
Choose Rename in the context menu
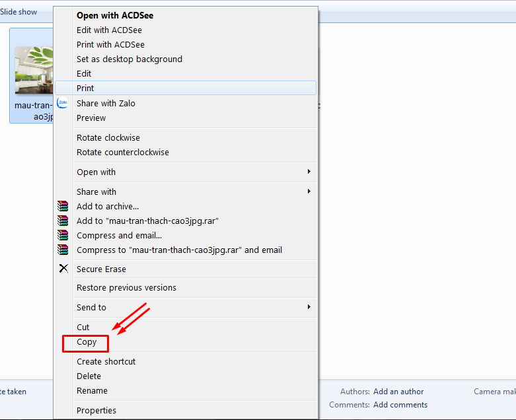[92, 391]
